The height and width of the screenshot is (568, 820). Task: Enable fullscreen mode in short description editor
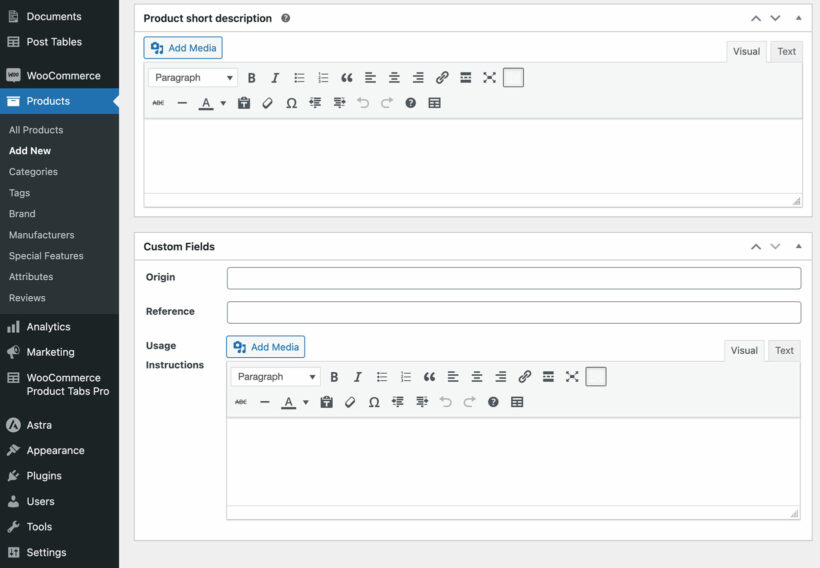coord(489,78)
